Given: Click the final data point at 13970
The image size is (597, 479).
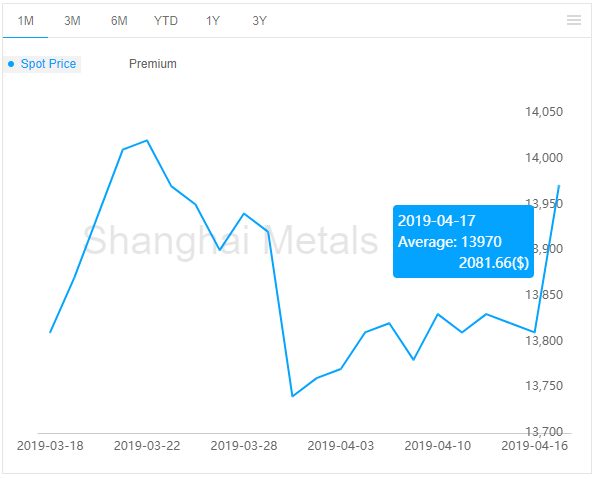Looking at the screenshot, I should 559,186.
